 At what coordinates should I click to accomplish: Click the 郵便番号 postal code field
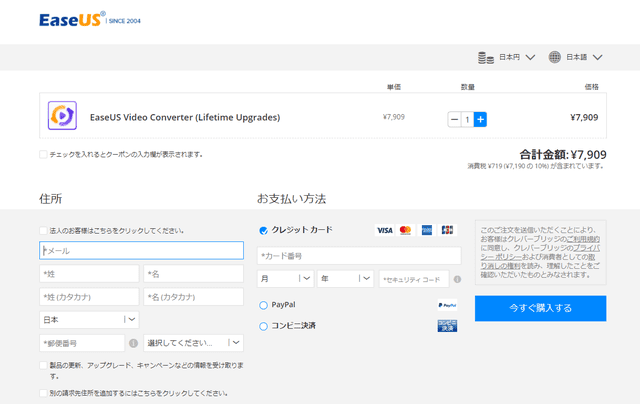pyautogui.click(x=82, y=343)
